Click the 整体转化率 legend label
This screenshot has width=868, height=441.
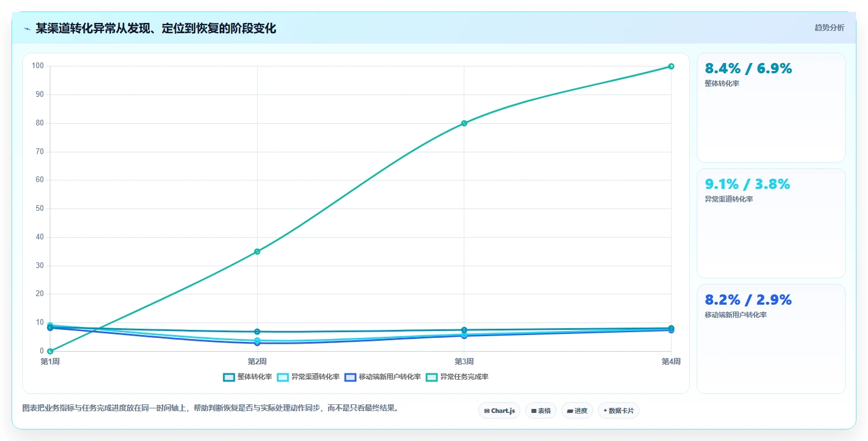(255, 377)
